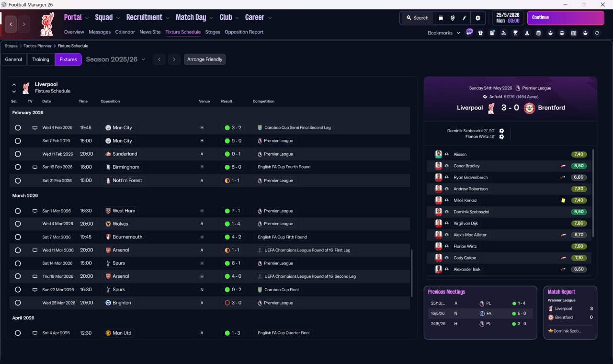Click the globe icon beside the bookmark icon
The image size is (613, 364).
click(453, 18)
